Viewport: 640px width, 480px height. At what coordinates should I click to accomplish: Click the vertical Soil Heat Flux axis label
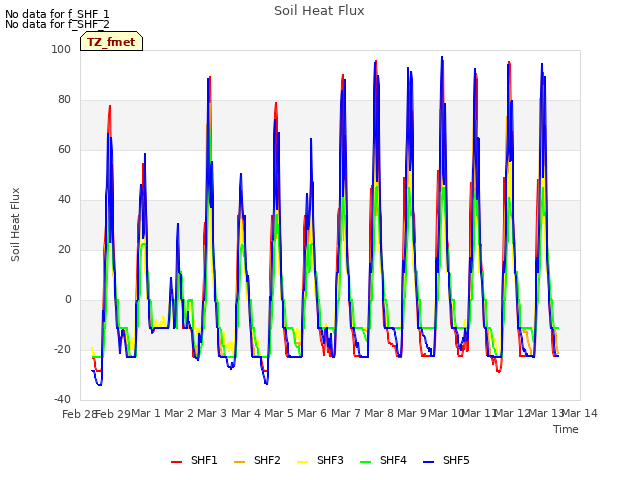[15, 224]
